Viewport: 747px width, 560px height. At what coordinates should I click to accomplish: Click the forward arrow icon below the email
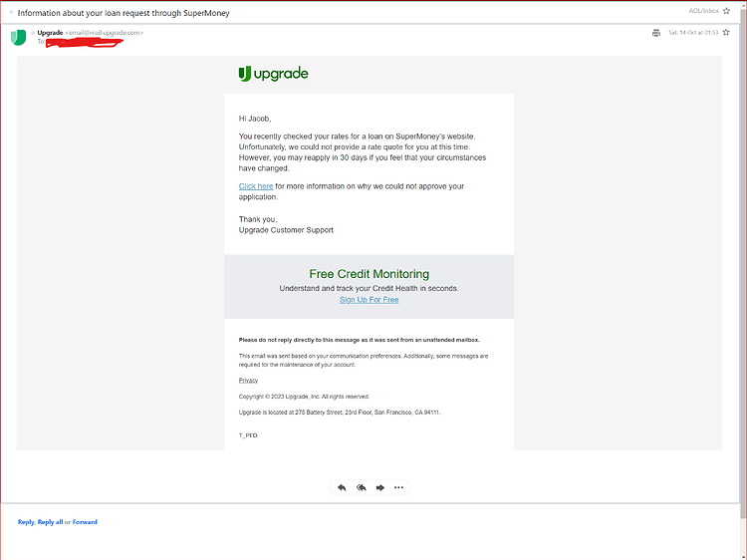point(380,487)
